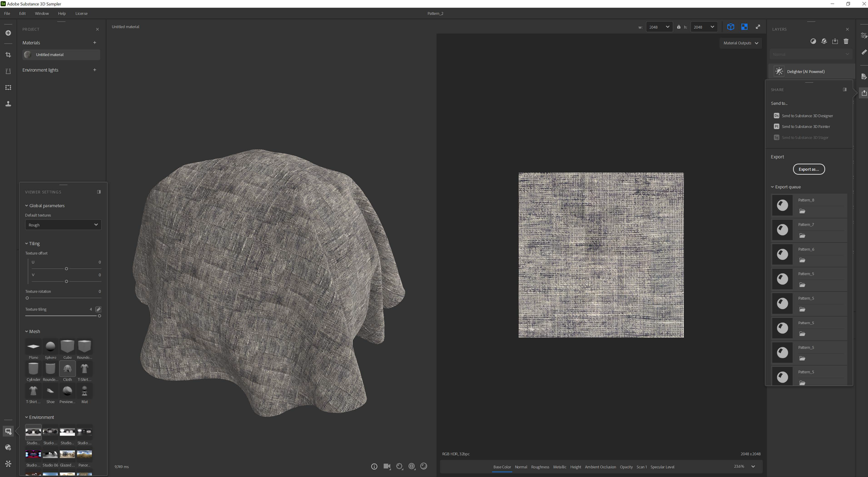Open the Window menu

(x=42, y=14)
